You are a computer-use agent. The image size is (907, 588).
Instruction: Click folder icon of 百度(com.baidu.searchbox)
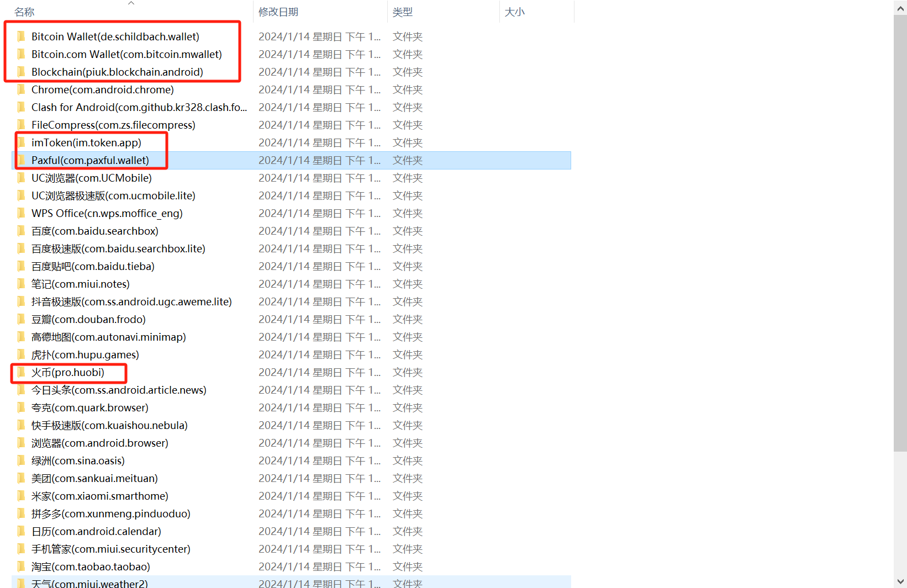(21, 231)
